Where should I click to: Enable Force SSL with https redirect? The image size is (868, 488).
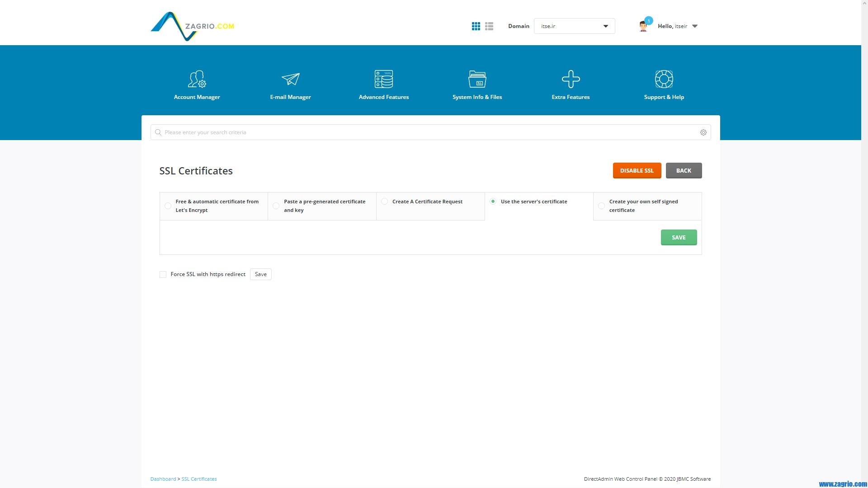point(163,275)
